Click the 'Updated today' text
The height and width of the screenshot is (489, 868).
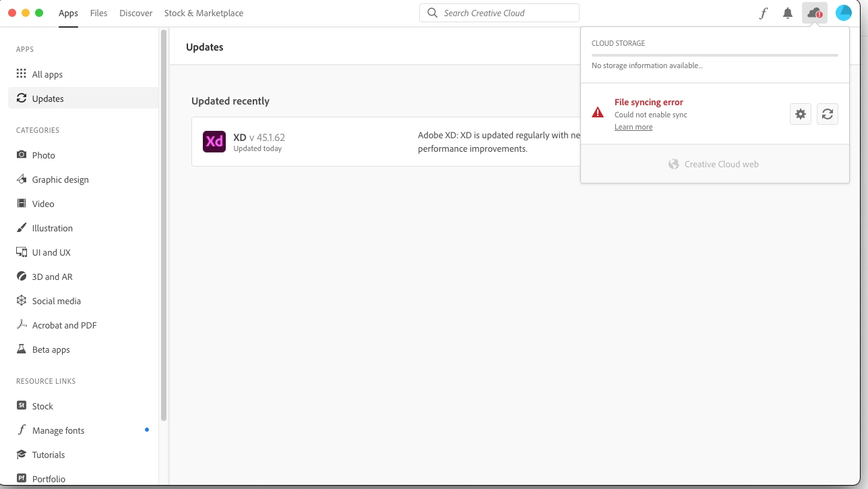257,148
